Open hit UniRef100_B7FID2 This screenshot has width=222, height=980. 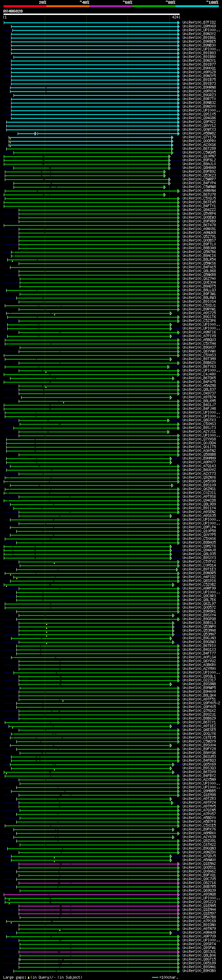point(199,23)
